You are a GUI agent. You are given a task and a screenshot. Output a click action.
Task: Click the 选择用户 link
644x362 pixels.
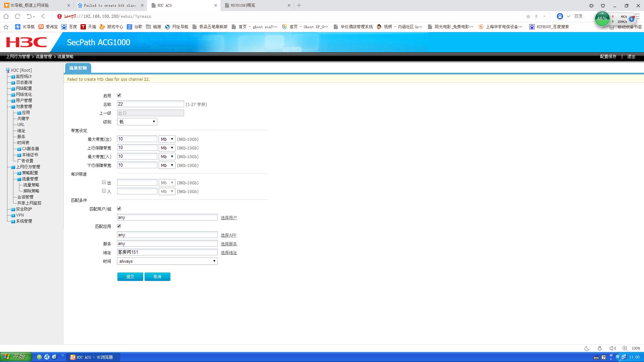(229, 218)
